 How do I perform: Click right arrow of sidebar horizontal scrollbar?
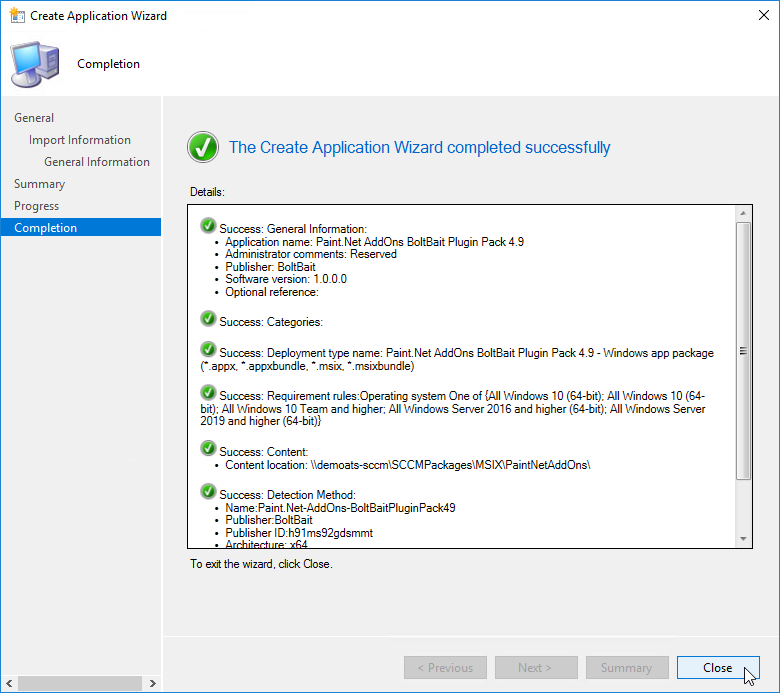[x=152, y=684]
